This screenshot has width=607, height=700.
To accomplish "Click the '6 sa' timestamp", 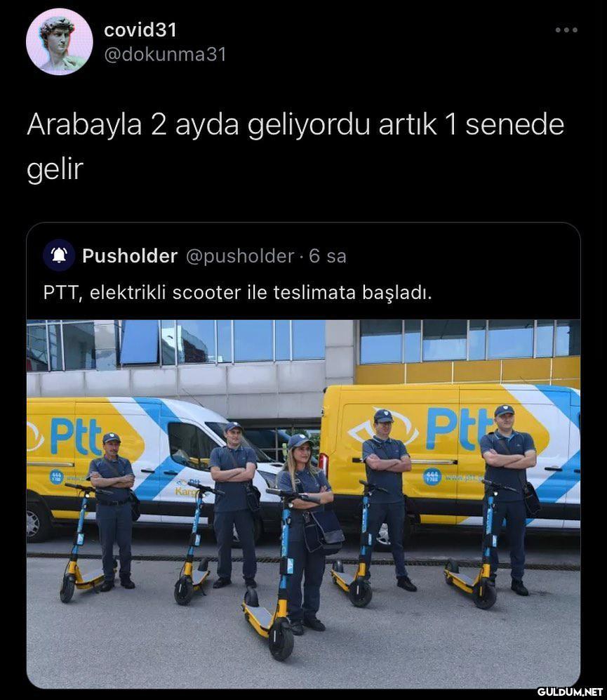I will pos(328,256).
